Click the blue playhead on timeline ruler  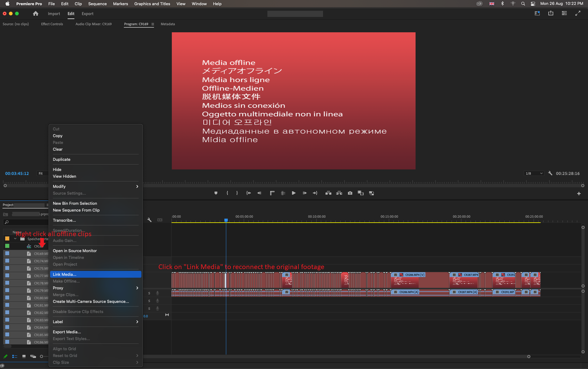(226, 220)
